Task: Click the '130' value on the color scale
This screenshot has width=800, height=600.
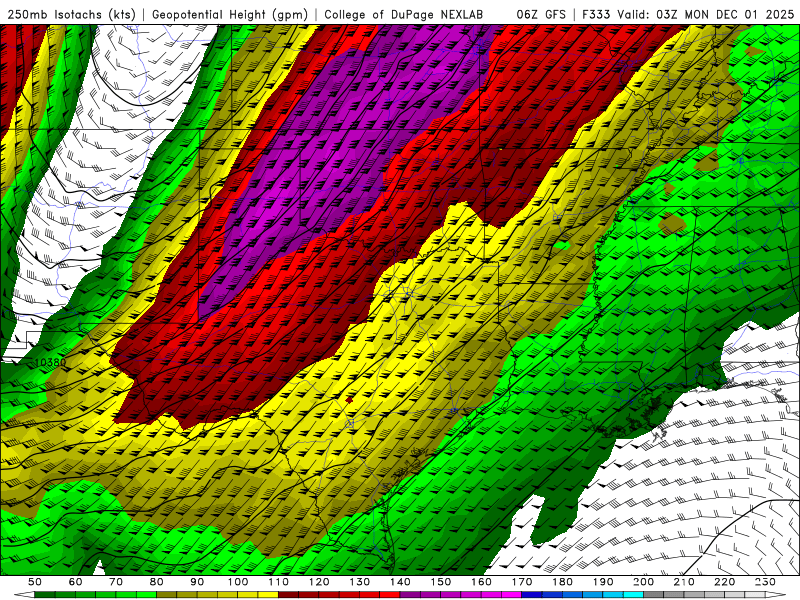Action: tap(360, 582)
